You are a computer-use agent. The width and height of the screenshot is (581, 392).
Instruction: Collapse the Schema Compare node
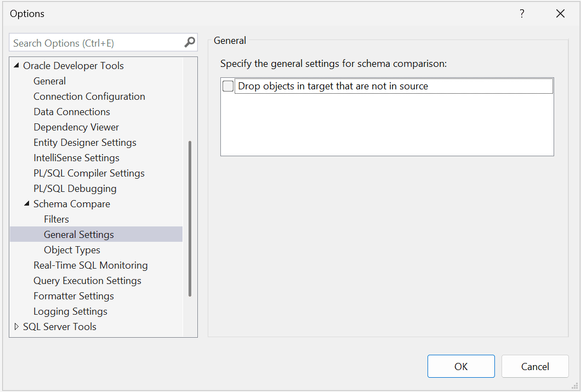coord(26,203)
